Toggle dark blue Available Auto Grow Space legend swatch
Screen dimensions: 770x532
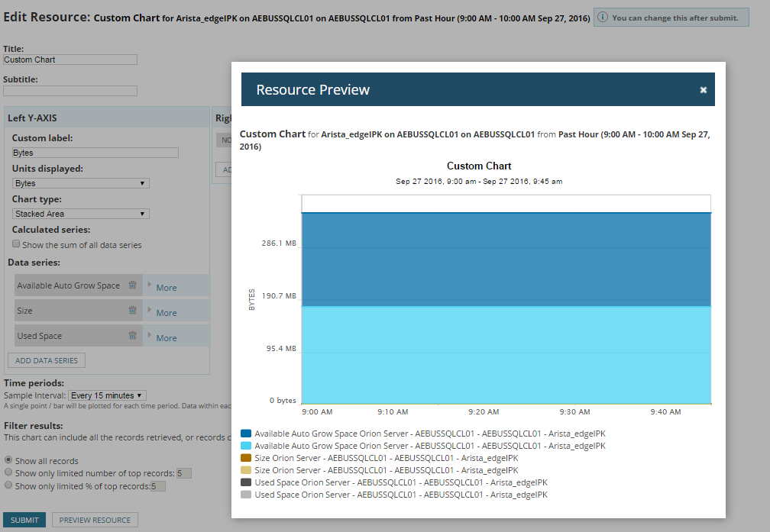tap(246, 434)
